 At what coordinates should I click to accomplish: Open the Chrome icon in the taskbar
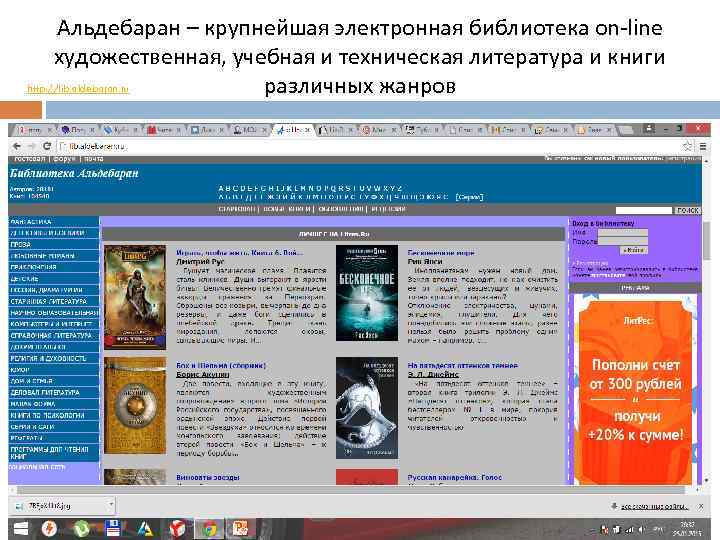tap(208, 529)
